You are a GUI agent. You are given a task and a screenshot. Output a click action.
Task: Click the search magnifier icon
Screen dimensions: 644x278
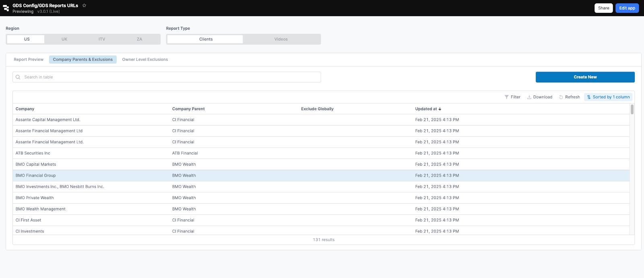18,77
